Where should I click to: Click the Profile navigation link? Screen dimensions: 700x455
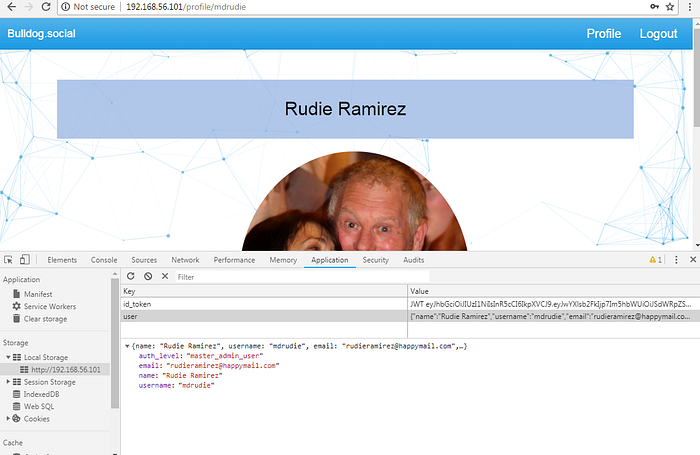coord(603,34)
